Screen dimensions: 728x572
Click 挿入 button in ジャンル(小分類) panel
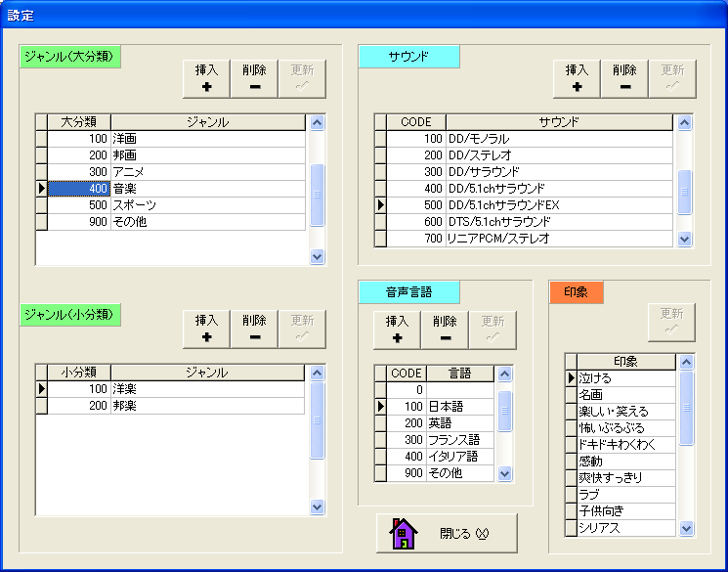pos(206,330)
